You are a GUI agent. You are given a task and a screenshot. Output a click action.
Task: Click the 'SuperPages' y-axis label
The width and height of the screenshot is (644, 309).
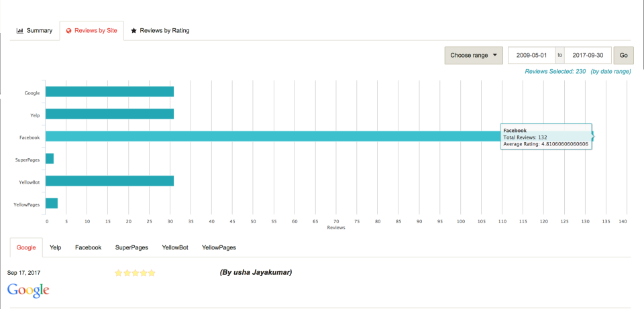click(x=28, y=160)
